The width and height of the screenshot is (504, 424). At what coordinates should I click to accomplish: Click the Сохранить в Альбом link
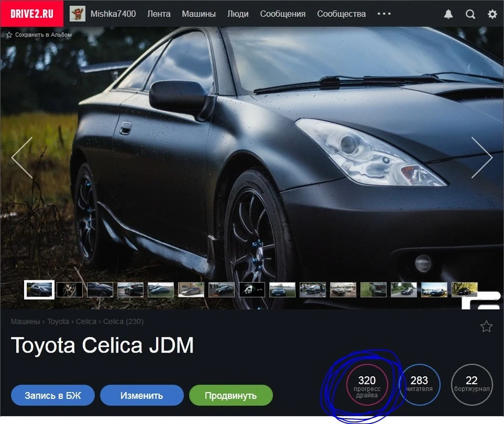point(44,35)
